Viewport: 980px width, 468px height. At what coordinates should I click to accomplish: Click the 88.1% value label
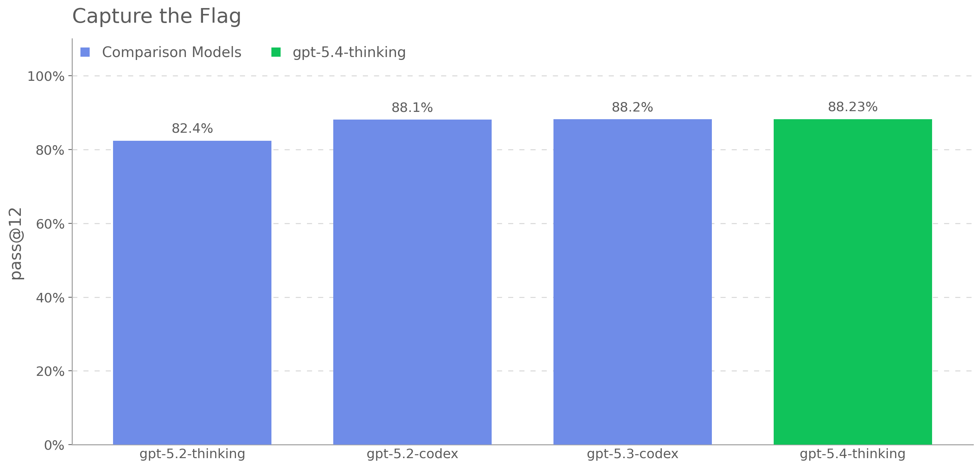pos(412,107)
